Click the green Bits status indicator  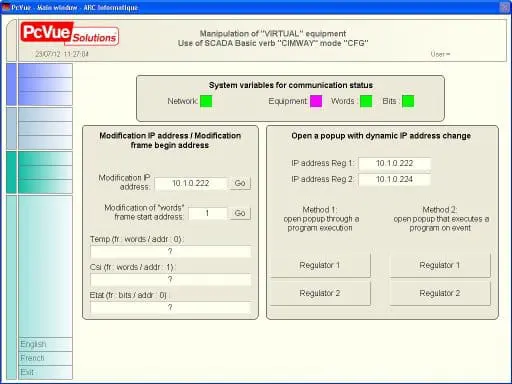coord(408,101)
